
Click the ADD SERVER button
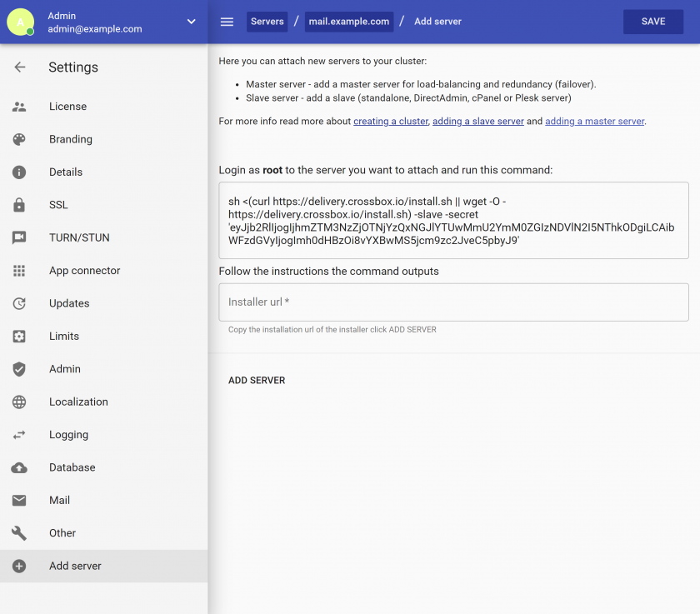257,380
